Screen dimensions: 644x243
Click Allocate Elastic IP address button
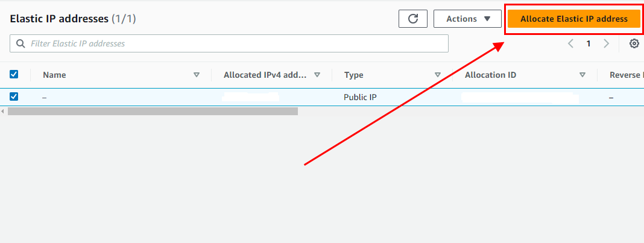tap(573, 19)
